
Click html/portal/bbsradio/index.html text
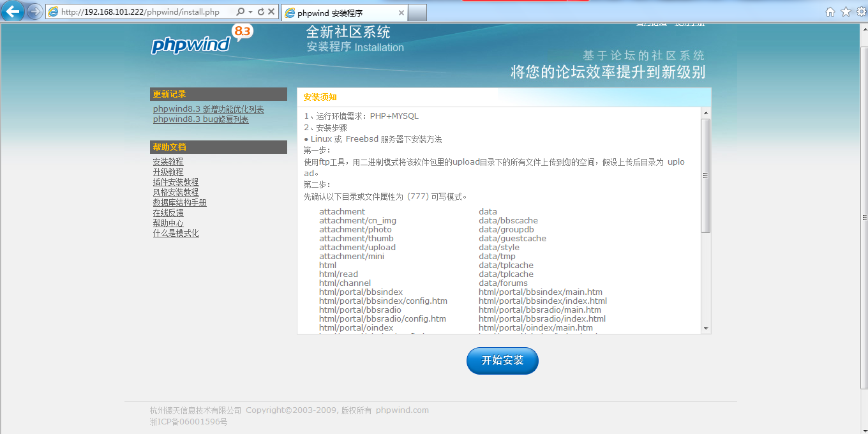[542, 319]
